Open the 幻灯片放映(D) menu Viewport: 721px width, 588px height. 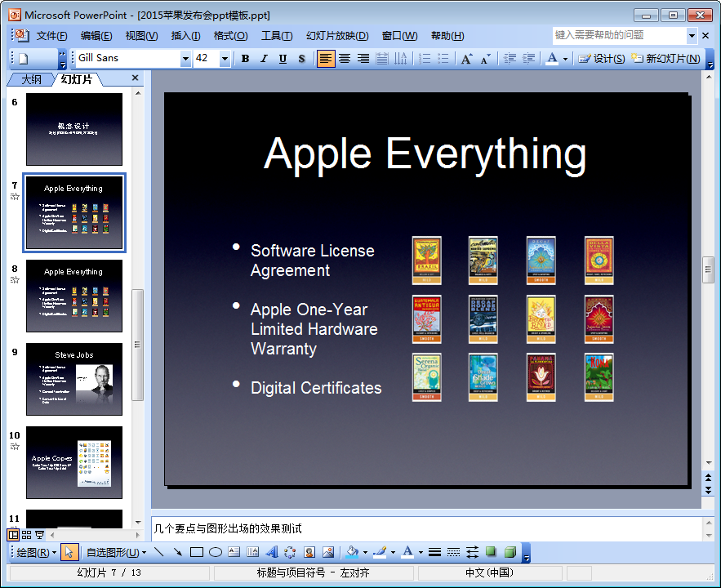[x=337, y=36]
